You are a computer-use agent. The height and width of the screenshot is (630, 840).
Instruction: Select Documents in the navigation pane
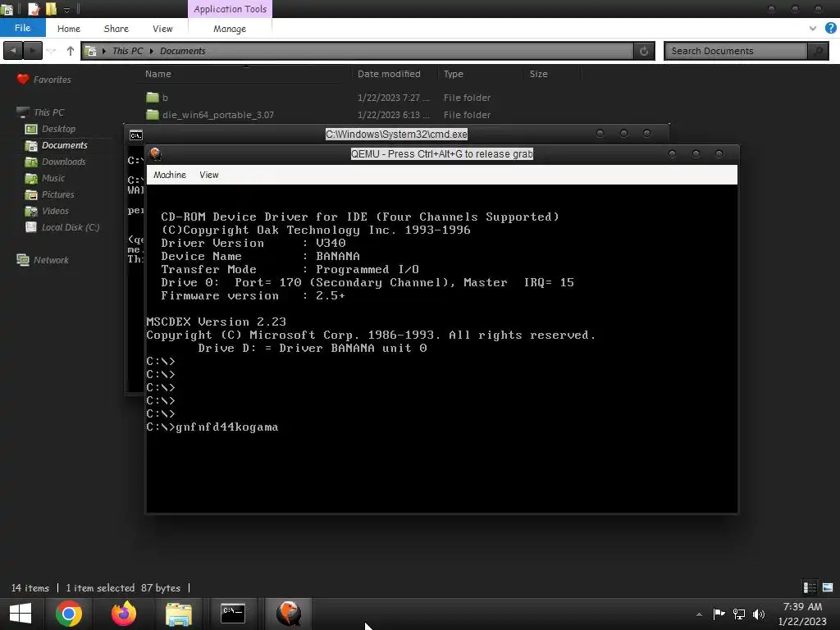[57, 145]
